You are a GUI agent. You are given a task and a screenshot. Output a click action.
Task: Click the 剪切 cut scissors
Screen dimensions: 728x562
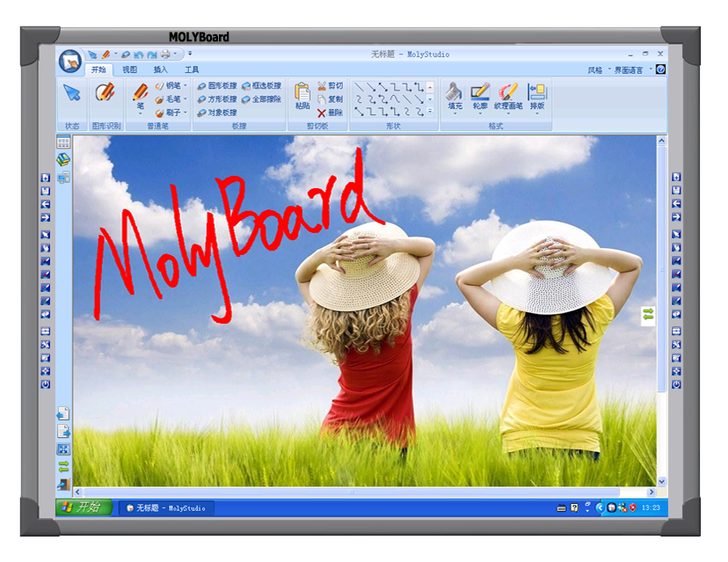[x=330, y=86]
